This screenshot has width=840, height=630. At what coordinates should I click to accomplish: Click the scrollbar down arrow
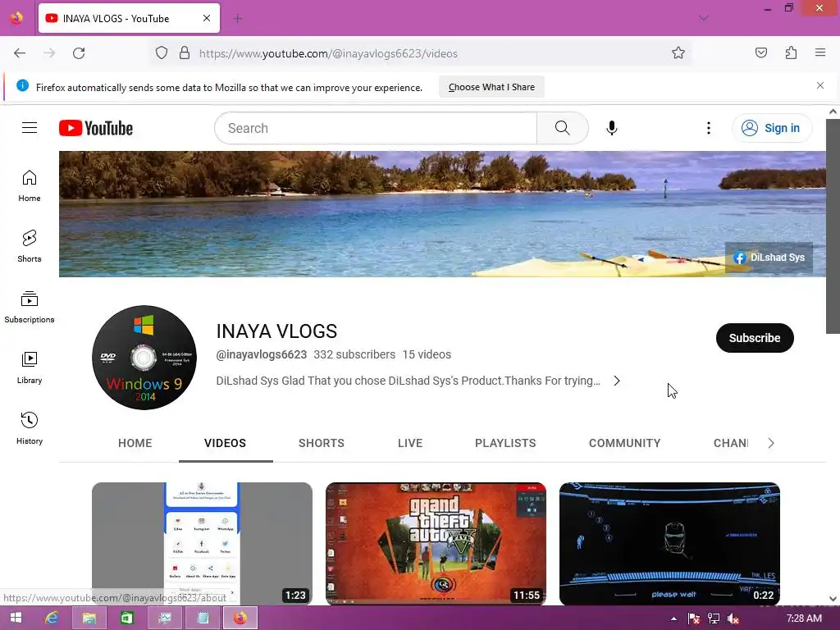833,598
